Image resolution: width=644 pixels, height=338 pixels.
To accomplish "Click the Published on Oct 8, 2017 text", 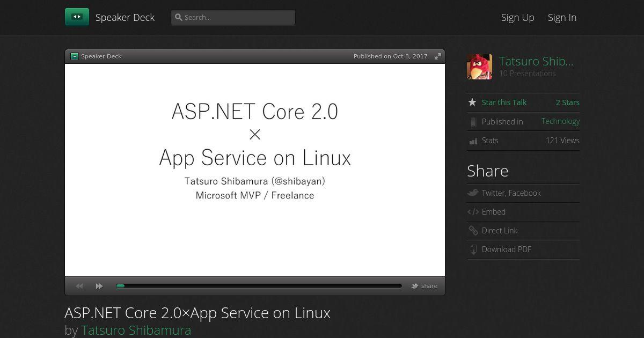I will point(391,56).
